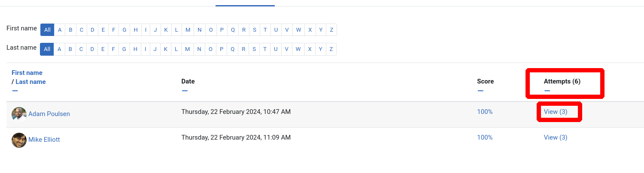Sort table by Last name header
The width and height of the screenshot is (644, 173).
pos(30,82)
